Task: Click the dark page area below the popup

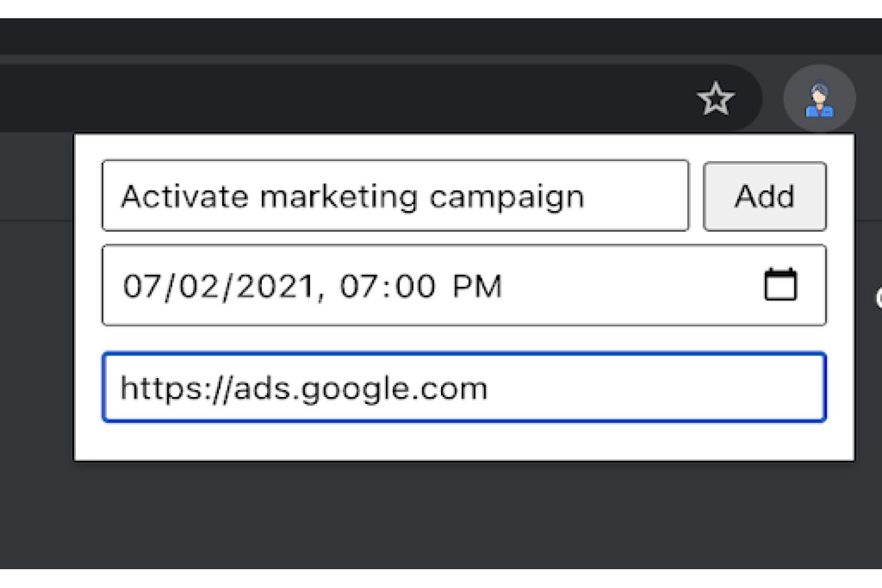Action: click(x=441, y=514)
